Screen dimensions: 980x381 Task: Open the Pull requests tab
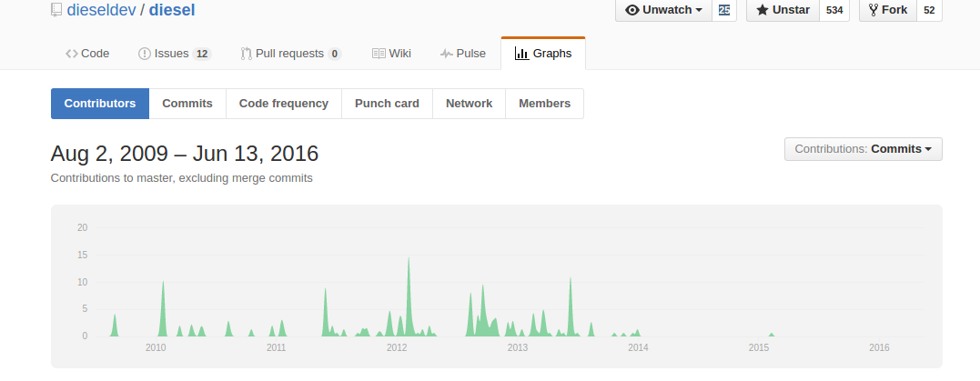click(290, 54)
